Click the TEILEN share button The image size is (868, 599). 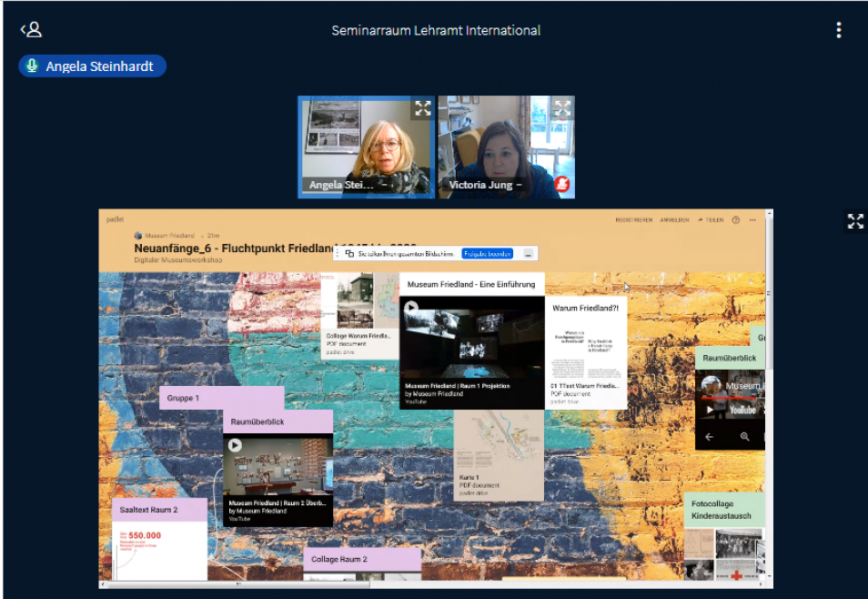[x=711, y=220]
